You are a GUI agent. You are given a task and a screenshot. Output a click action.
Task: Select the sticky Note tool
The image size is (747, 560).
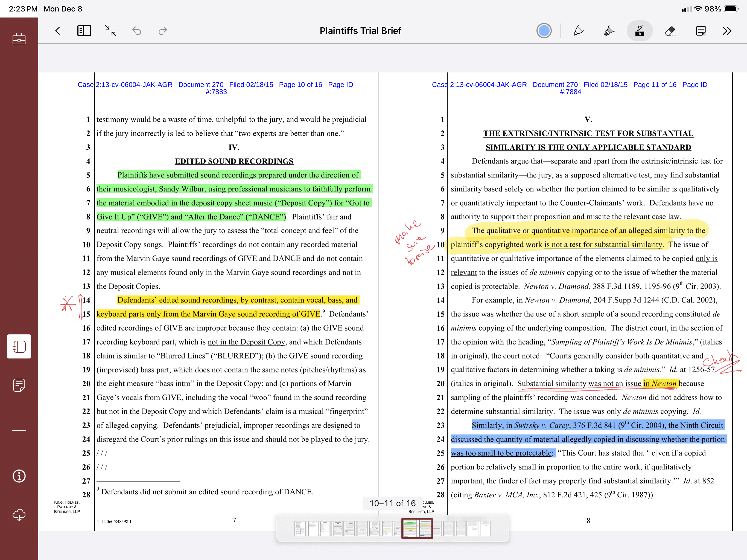tap(701, 31)
